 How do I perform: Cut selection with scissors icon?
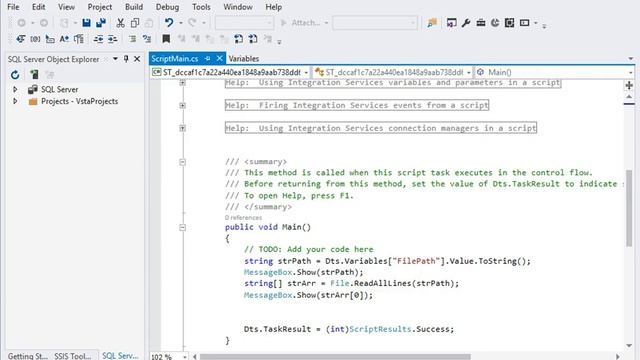(x=120, y=23)
